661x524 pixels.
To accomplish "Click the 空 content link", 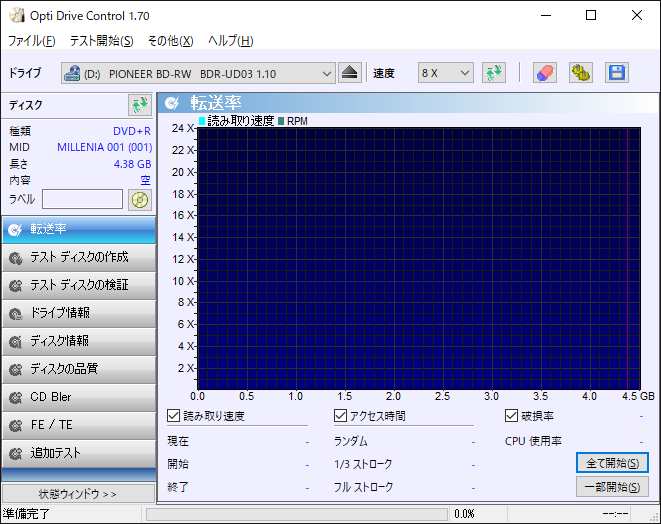I will point(145,180).
